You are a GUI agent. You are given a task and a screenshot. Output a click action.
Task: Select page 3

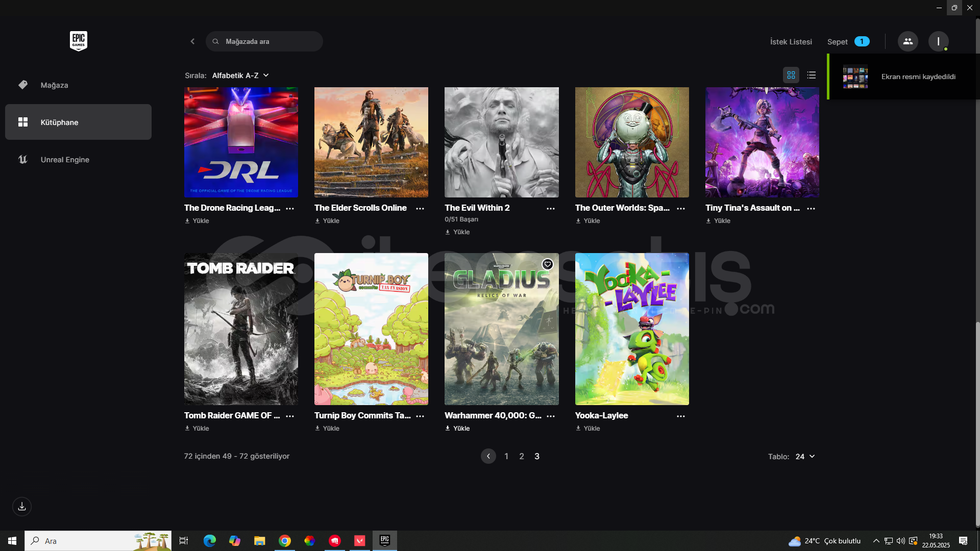[537, 457]
